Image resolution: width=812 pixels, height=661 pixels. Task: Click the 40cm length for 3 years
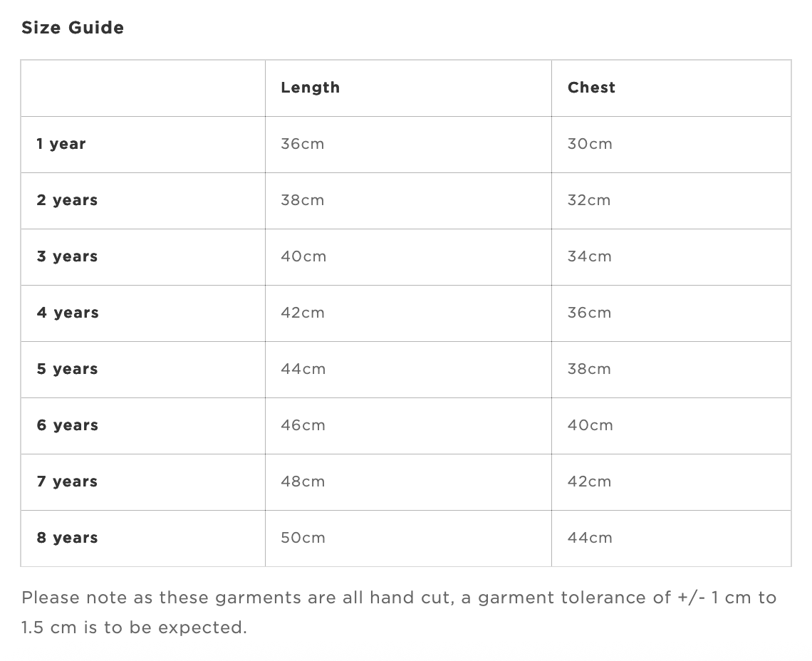click(303, 256)
